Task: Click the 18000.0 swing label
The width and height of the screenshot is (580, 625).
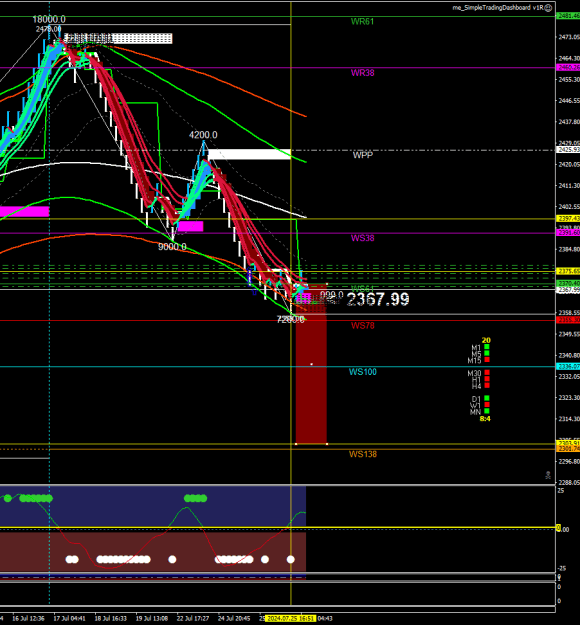Action: tap(49, 20)
